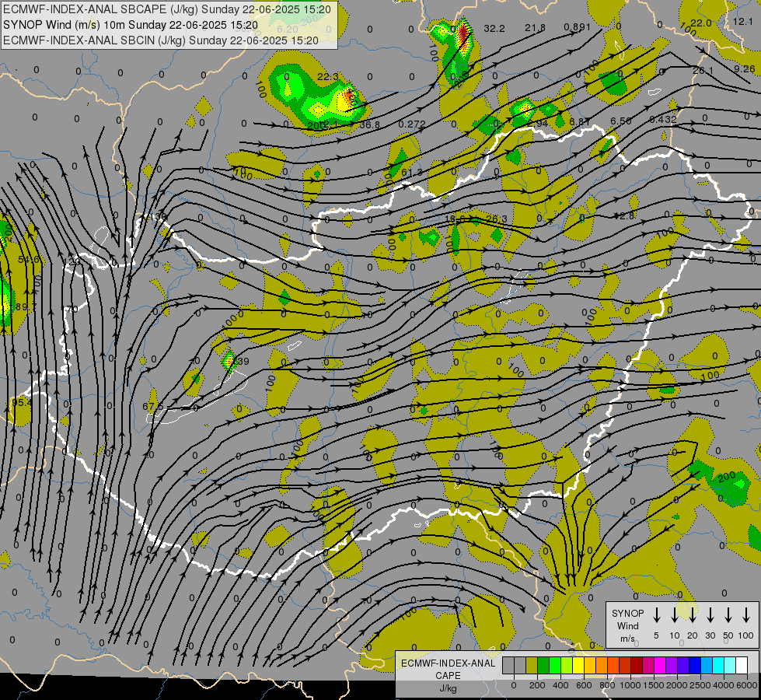Click the 2500 tick label in legend
Screen dimensions: 761x700
coord(701,685)
